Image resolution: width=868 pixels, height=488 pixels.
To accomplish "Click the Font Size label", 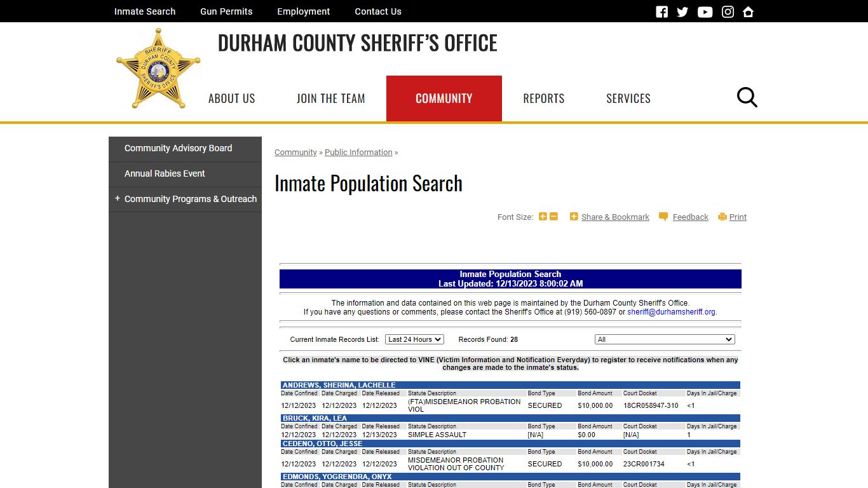I will tap(515, 217).
